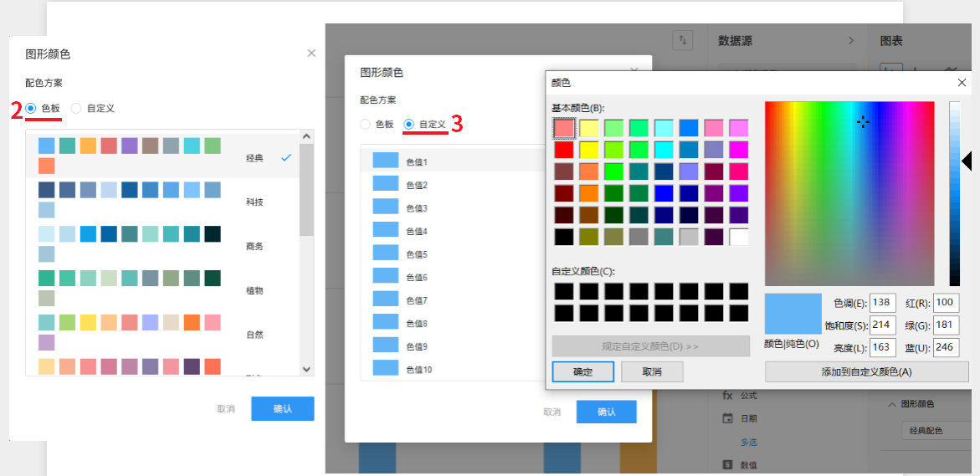The width and height of the screenshot is (980, 476).
Task: Close the 颜色 picker window
Action: pos(962,83)
